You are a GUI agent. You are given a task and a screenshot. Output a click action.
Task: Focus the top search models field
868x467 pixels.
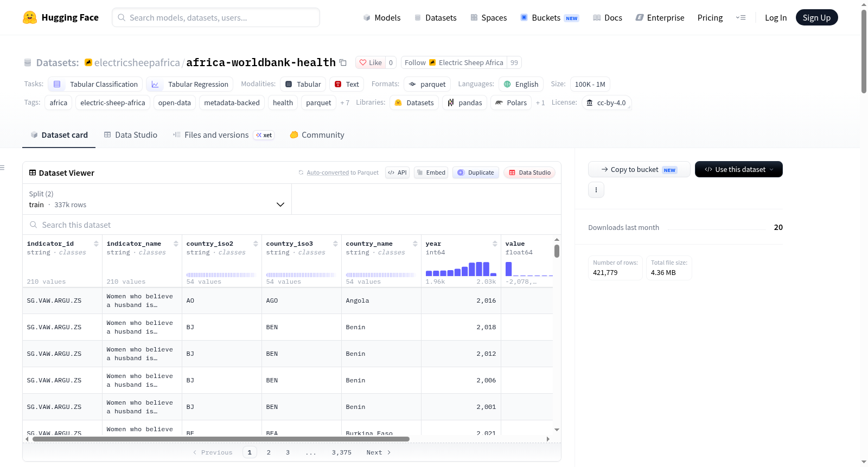[x=216, y=17]
